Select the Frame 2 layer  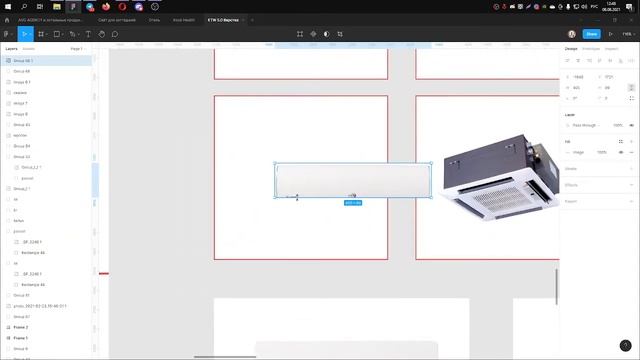coord(21,327)
